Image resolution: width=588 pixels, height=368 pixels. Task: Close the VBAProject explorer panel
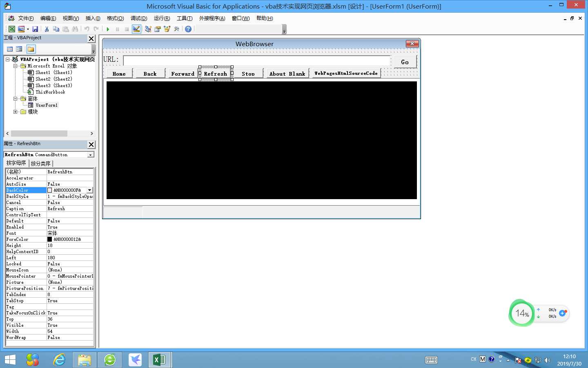click(x=91, y=38)
